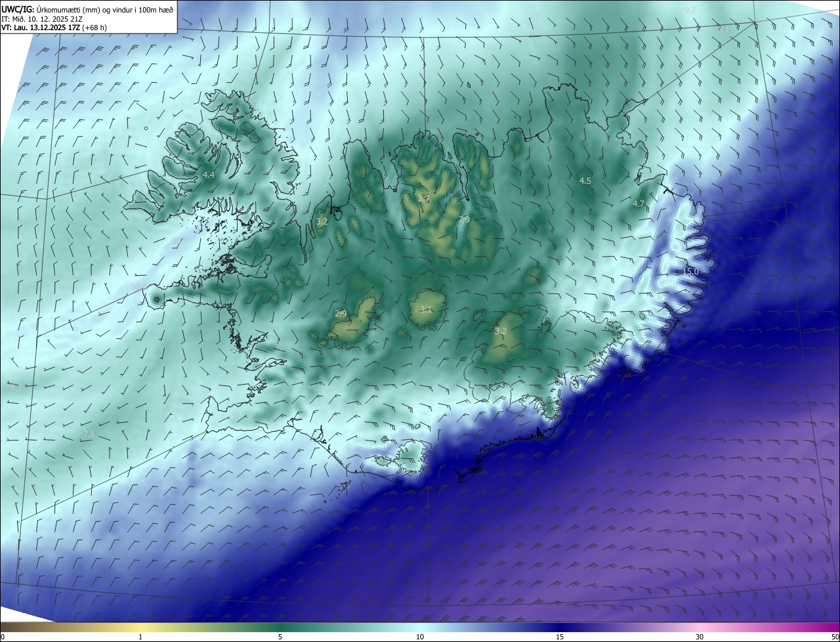Screen dimensions: 840x642
Task: Click the UWC/IG Úrkomumætti title text
Action: pos(87,9)
